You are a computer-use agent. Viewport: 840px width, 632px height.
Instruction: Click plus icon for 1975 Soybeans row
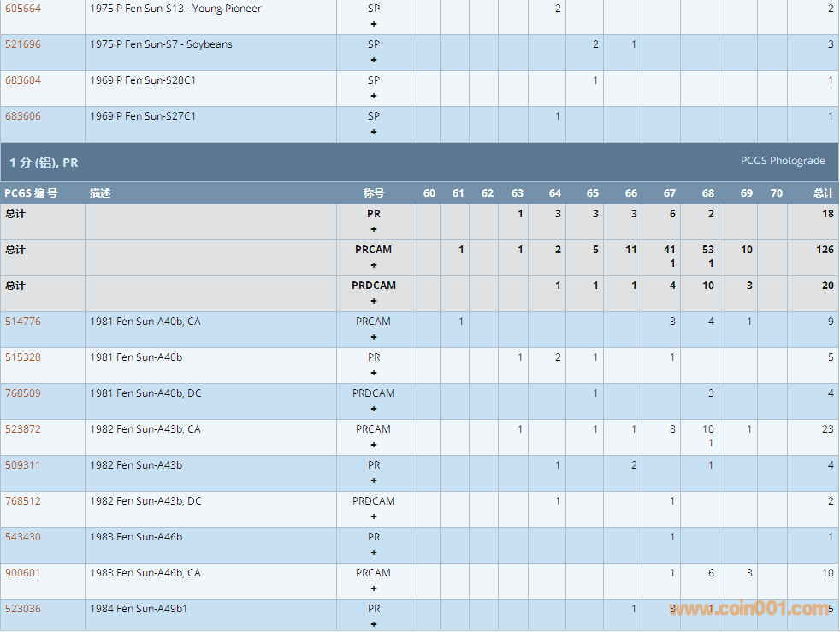[x=374, y=60]
